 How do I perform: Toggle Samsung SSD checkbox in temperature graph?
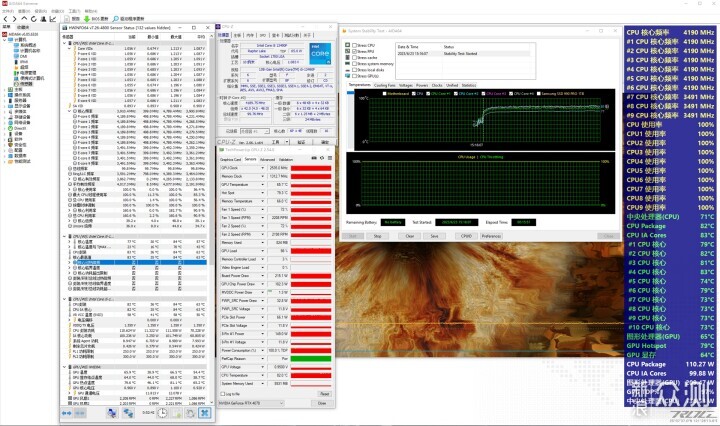(539, 94)
